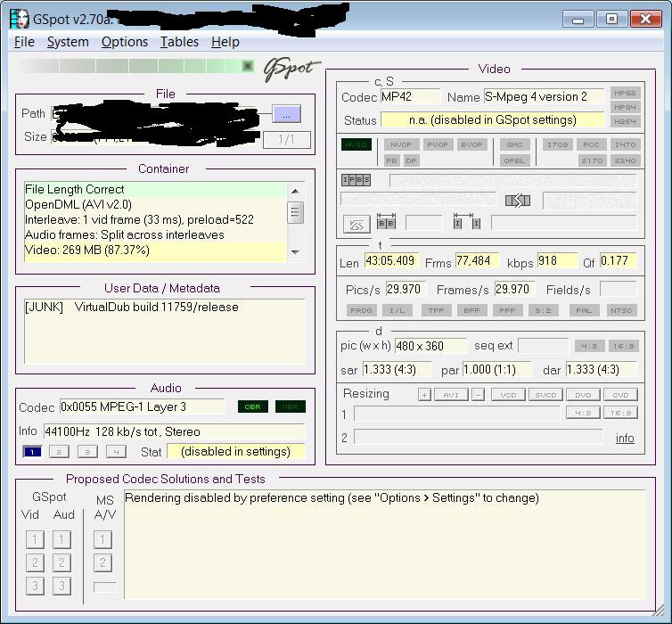Click Container list scroll up arrow
The width and height of the screenshot is (672, 624).
point(295,191)
